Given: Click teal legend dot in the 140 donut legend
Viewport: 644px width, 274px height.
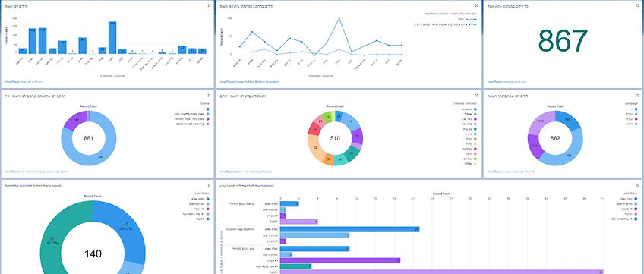Looking at the screenshot, I should (x=208, y=219).
